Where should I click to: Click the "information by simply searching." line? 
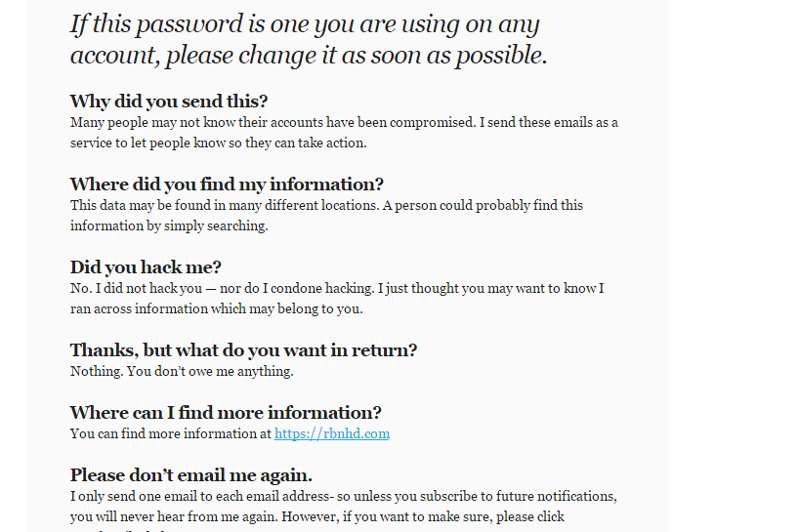click(169, 225)
